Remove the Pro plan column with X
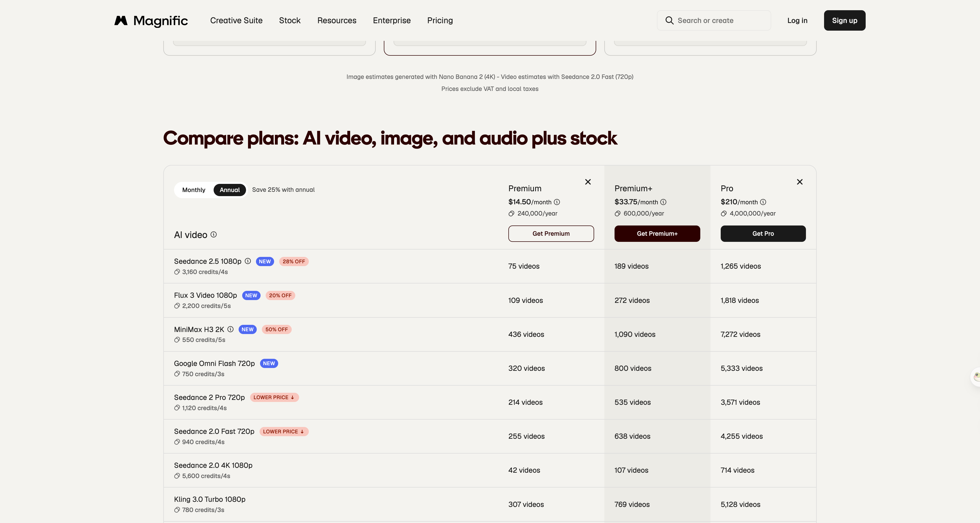Image resolution: width=980 pixels, height=523 pixels. [800, 182]
